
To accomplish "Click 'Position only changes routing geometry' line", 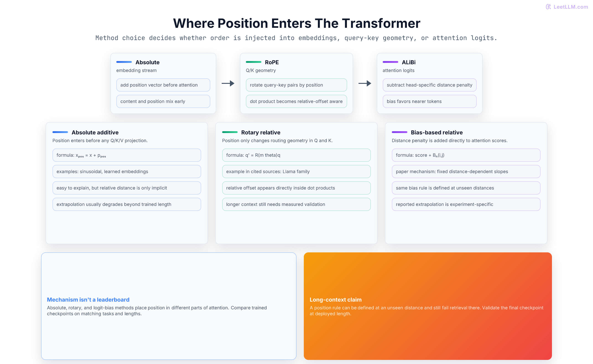I will point(277,141).
